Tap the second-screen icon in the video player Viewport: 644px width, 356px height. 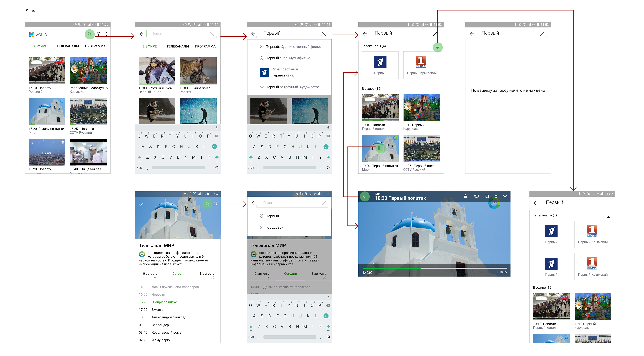pos(476,196)
